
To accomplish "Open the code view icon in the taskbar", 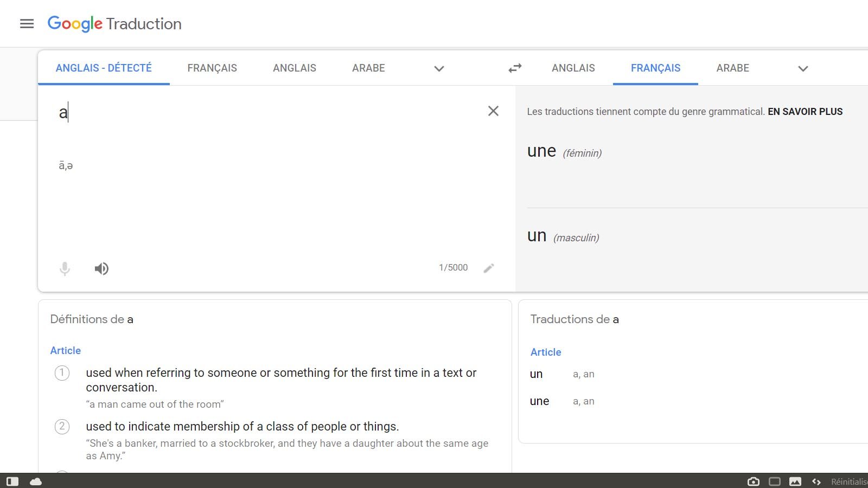I will (x=816, y=481).
